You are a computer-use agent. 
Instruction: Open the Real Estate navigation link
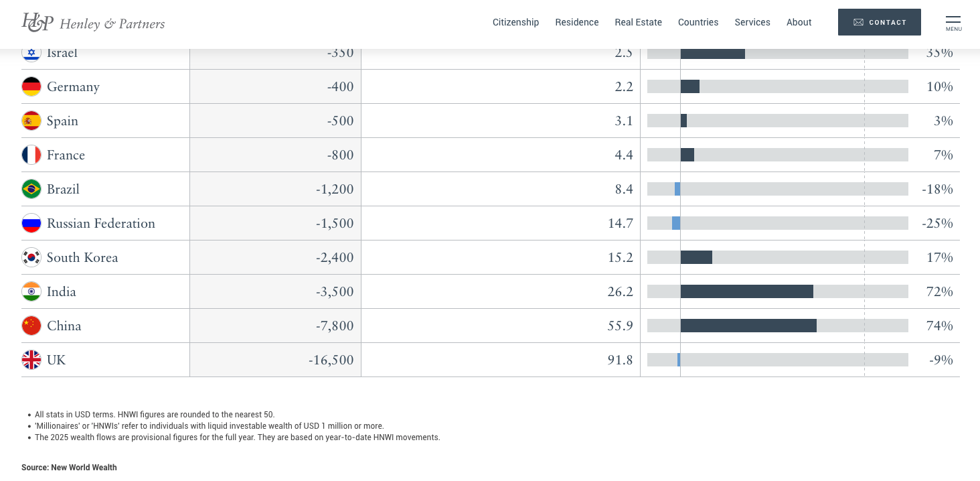coord(638,22)
